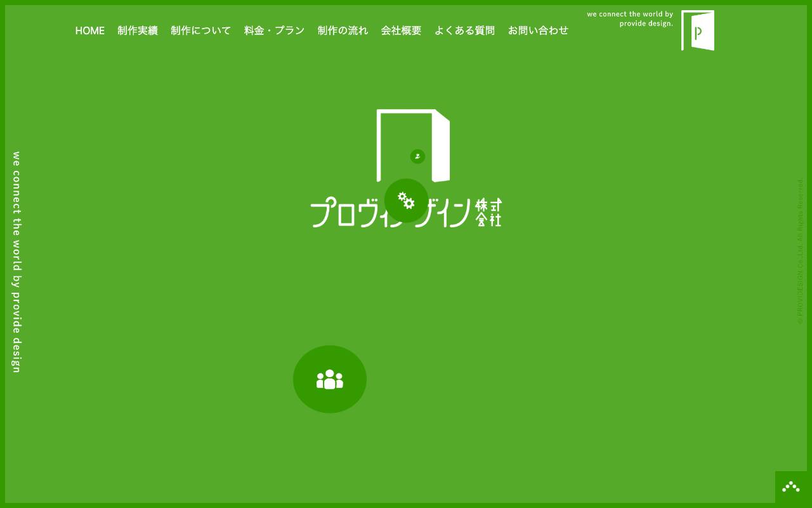Click the プロヴィデザイン株式会社 center logo
Viewport: 812px width, 508px height.
click(406, 168)
